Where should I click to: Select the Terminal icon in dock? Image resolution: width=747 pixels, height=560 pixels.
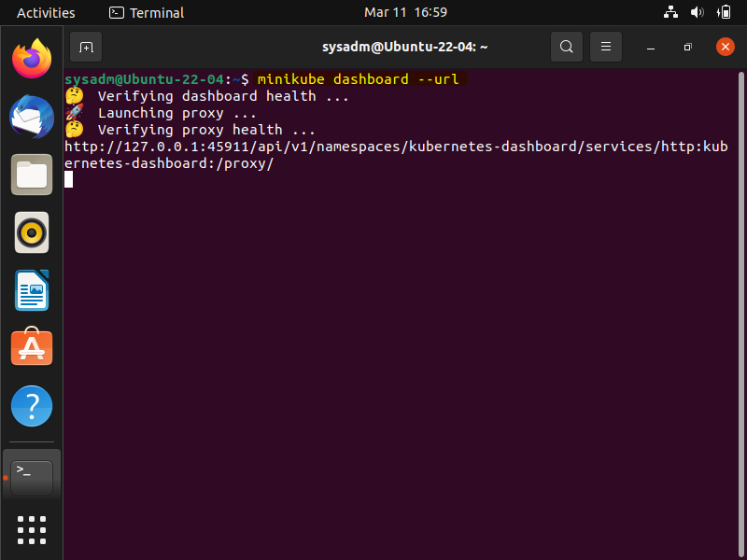click(x=32, y=478)
